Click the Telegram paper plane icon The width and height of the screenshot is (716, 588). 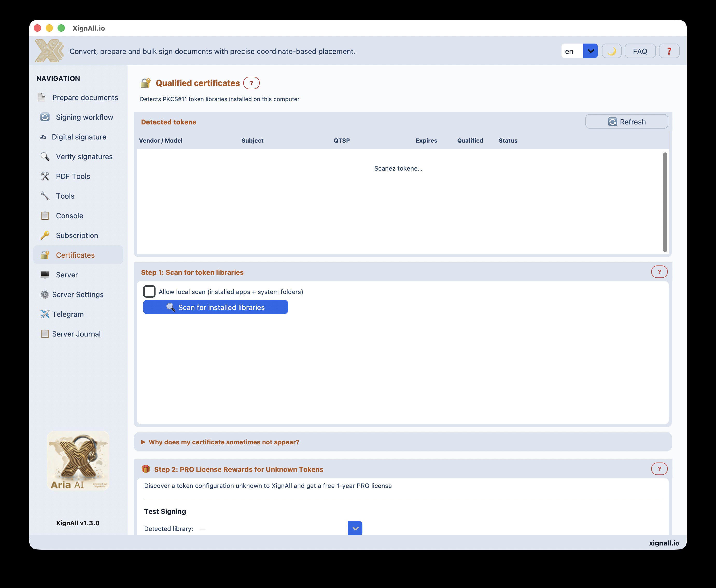pos(45,314)
